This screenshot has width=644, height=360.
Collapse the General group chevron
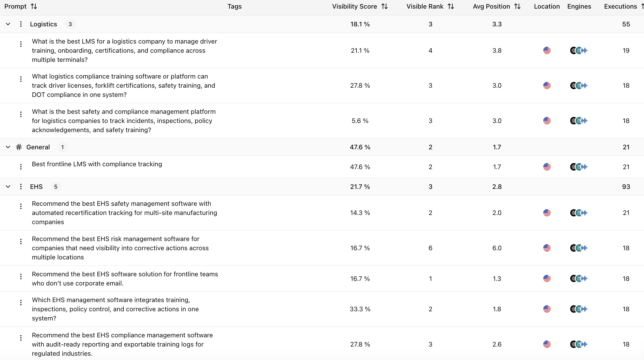[x=8, y=147]
